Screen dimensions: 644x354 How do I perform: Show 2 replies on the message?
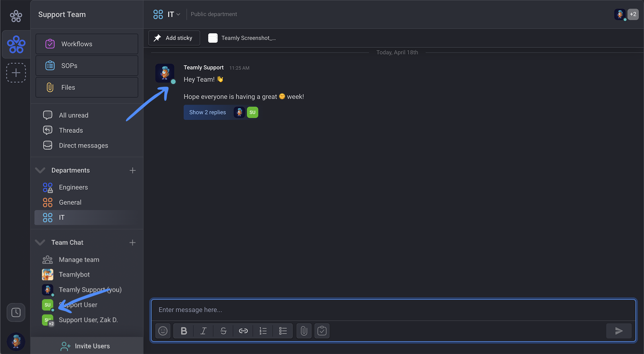208,112
